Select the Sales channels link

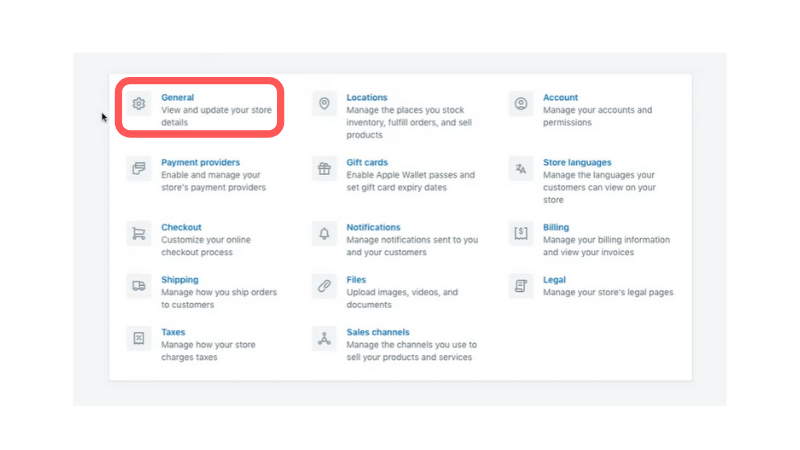pos(378,332)
